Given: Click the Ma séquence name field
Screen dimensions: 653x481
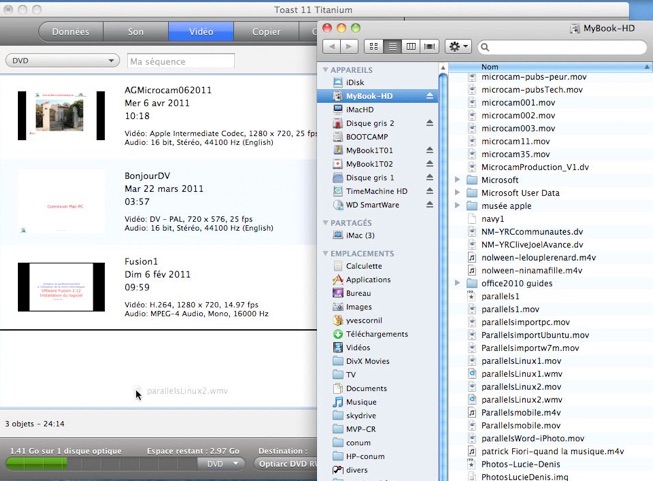Looking at the screenshot, I should [181, 61].
